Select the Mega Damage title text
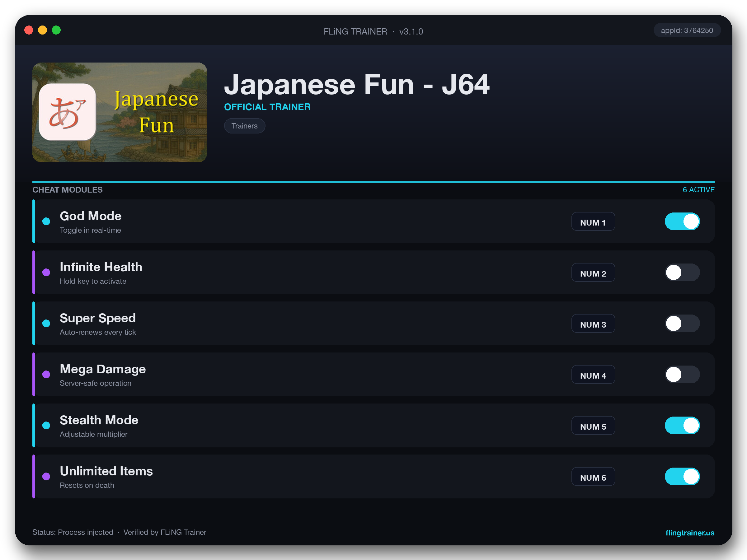The width and height of the screenshot is (747, 560). click(103, 369)
